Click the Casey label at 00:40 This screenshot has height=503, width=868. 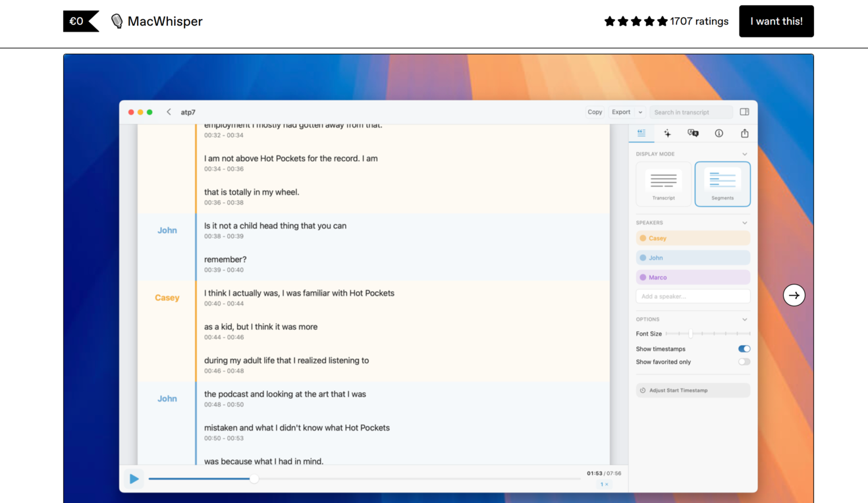[167, 298]
